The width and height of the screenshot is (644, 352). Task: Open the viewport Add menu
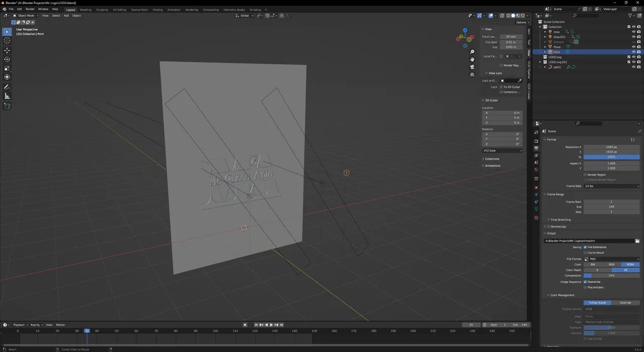[x=66, y=16]
